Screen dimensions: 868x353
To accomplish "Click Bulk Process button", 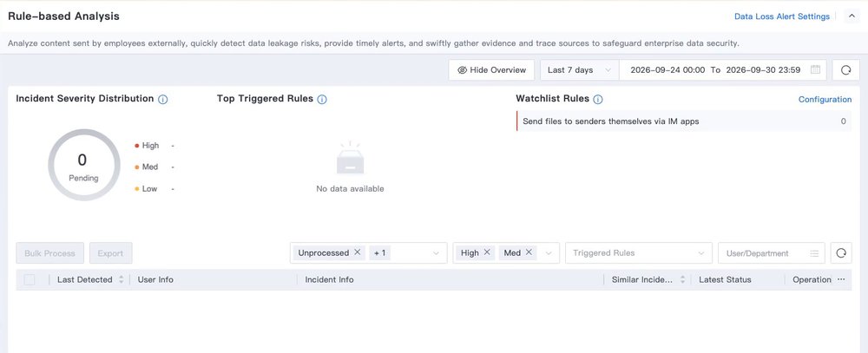I will coord(49,253).
